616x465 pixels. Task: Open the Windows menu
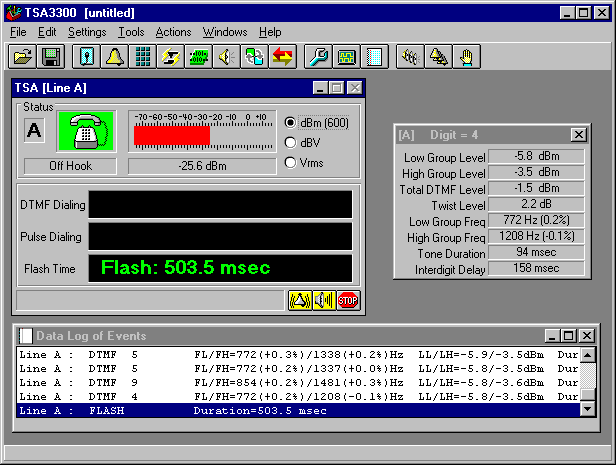[225, 32]
